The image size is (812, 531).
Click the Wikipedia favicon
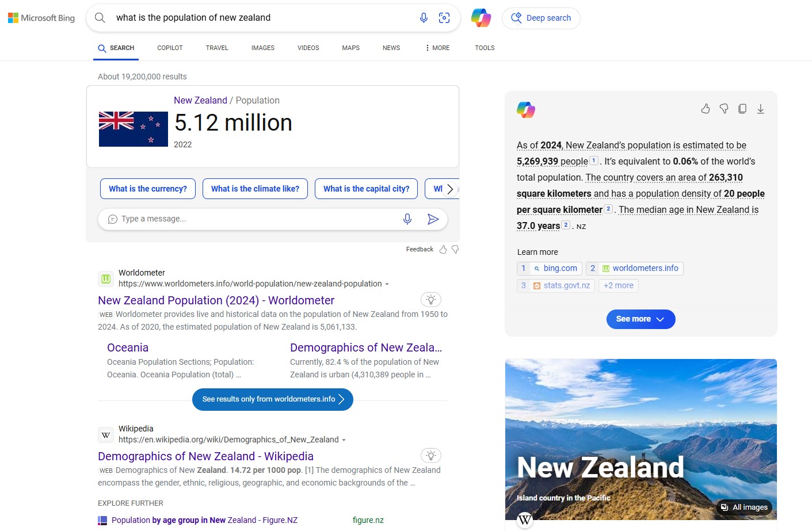click(x=106, y=435)
